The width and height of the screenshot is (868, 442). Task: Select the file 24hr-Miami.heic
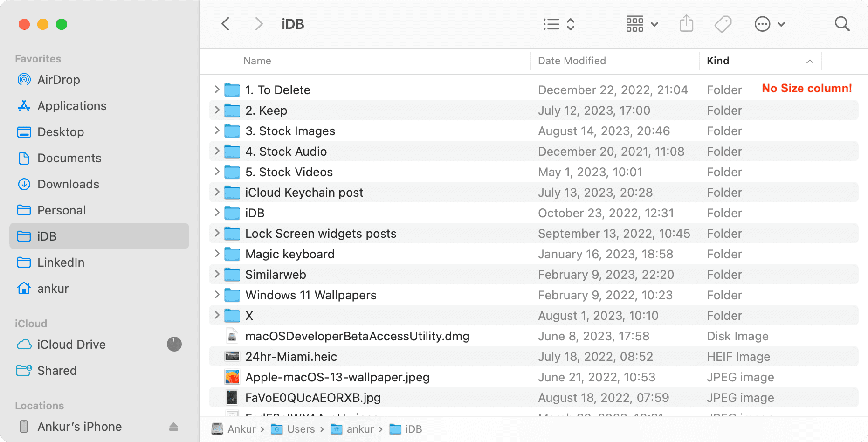pos(291,356)
